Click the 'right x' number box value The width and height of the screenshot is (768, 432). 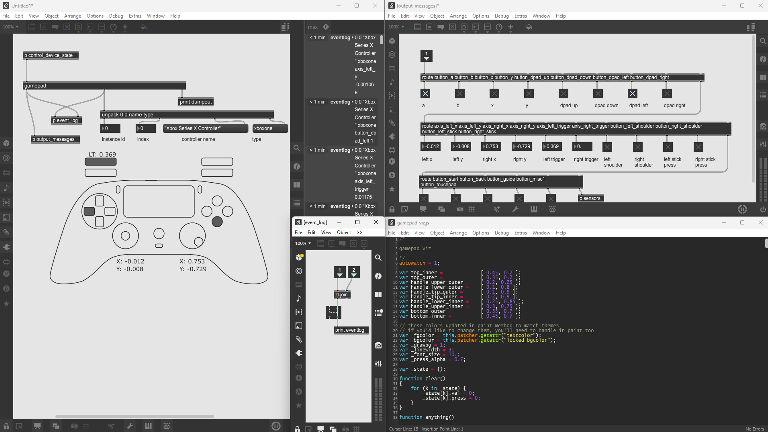coord(491,146)
